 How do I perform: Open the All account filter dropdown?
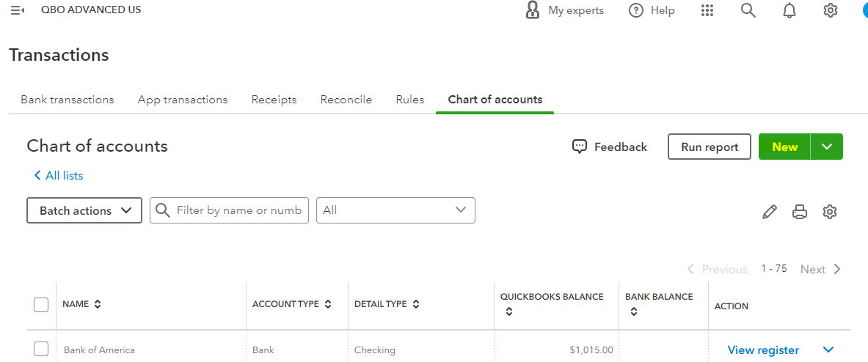395,210
